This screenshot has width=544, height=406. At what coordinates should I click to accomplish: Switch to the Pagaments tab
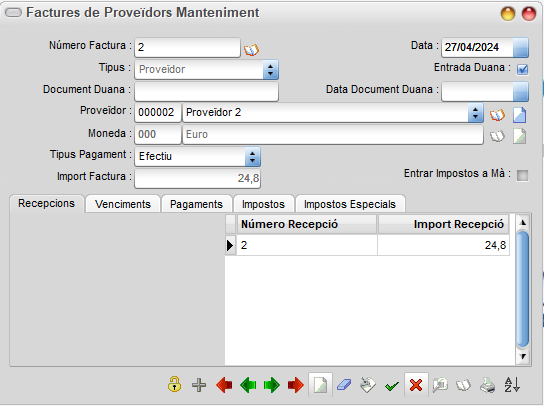coord(196,204)
